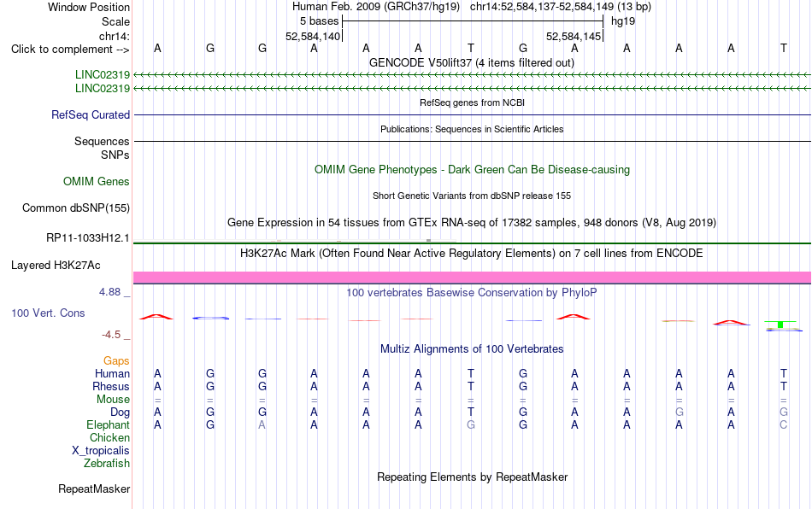Click the 52,584,140 position marker
This screenshot has height=509, width=812.
(313, 36)
